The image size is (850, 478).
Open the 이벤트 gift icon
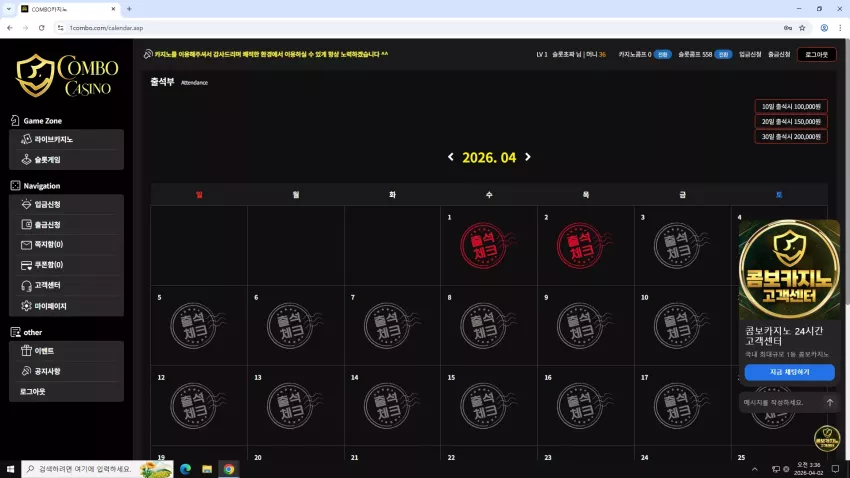pyautogui.click(x=26, y=351)
